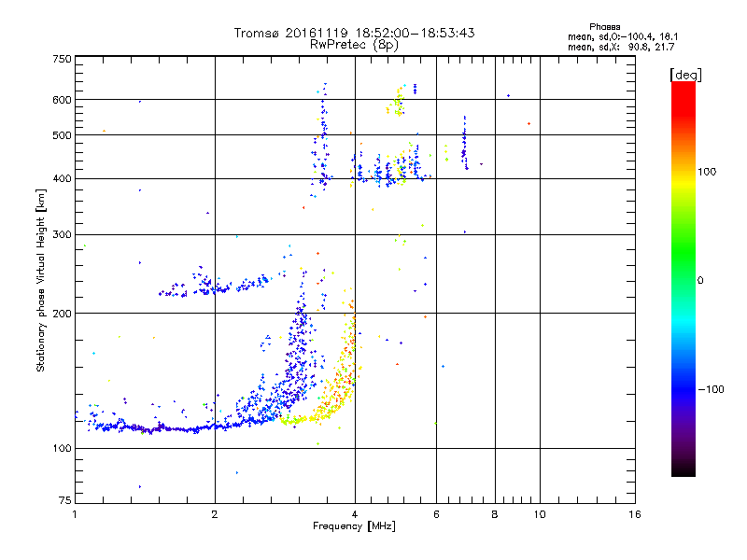Click the plot title 'Tromsø 20161119 18:52:00-18:53:43'
The width and height of the screenshot is (747, 560).
click(x=354, y=33)
